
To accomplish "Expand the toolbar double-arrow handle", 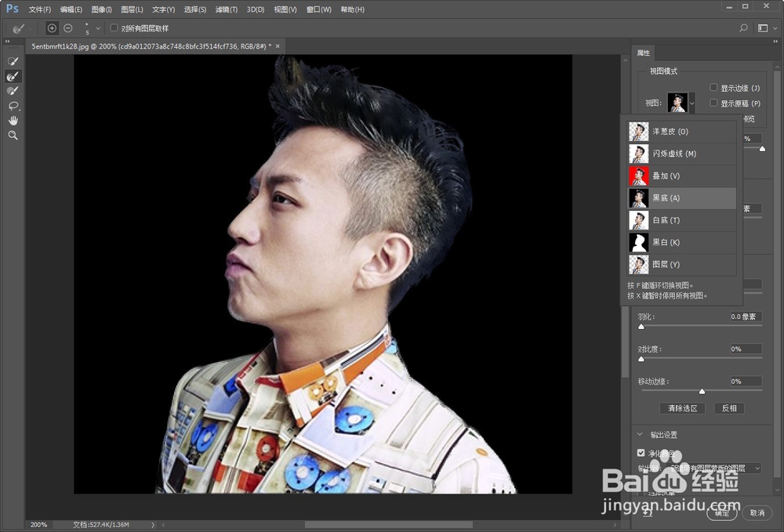I will pyautogui.click(x=8, y=42).
